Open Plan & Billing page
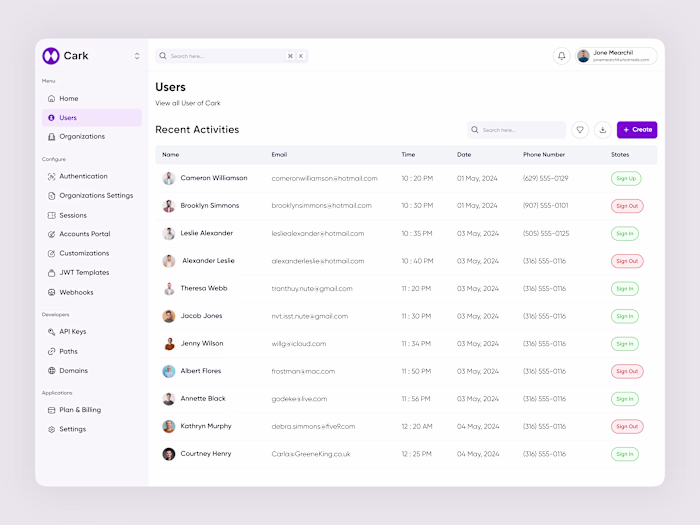Viewport: 700px width, 525px height. (92, 410)
